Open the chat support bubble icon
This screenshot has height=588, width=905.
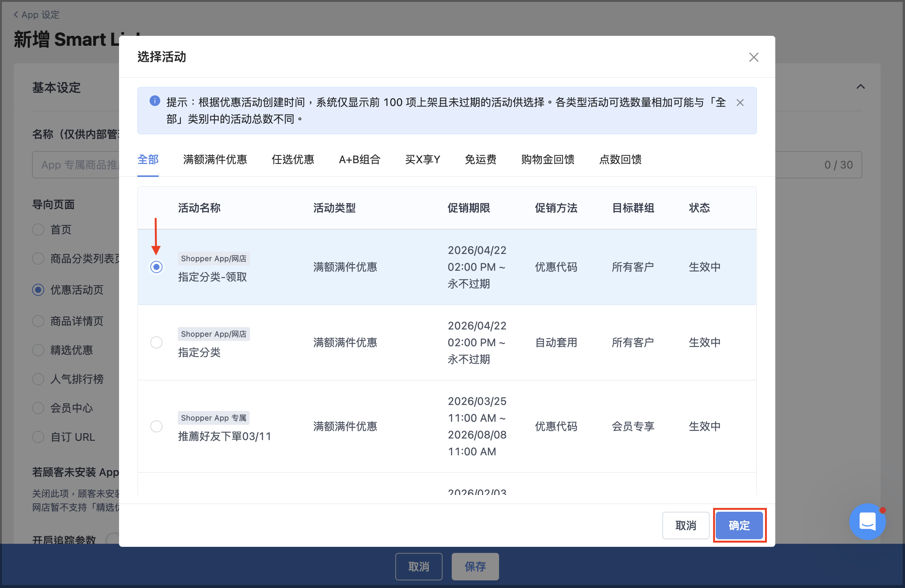867,521
